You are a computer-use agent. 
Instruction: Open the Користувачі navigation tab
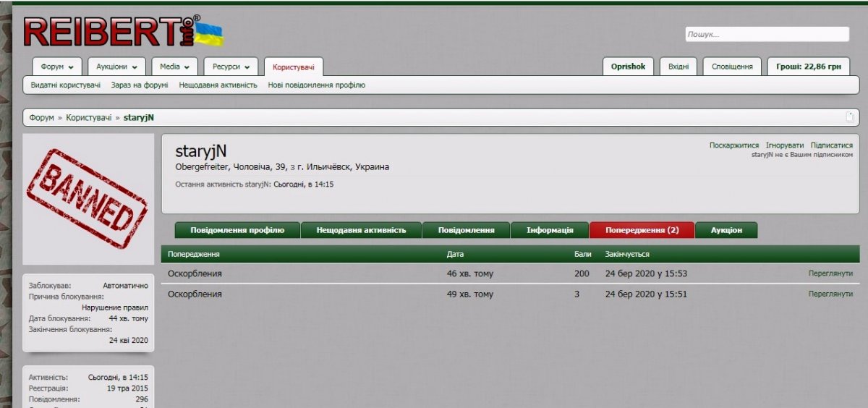tap(294, 67)
